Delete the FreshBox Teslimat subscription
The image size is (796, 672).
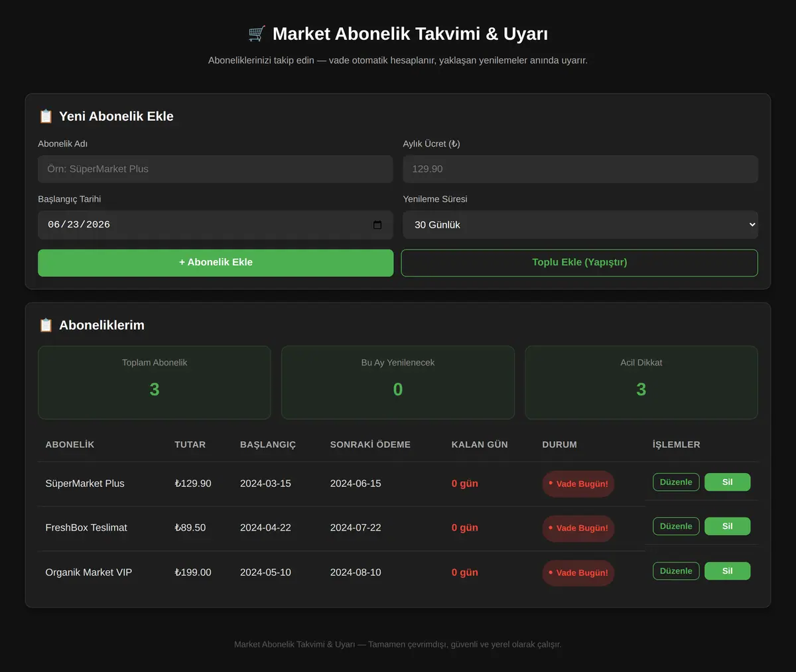pos(728,526)
